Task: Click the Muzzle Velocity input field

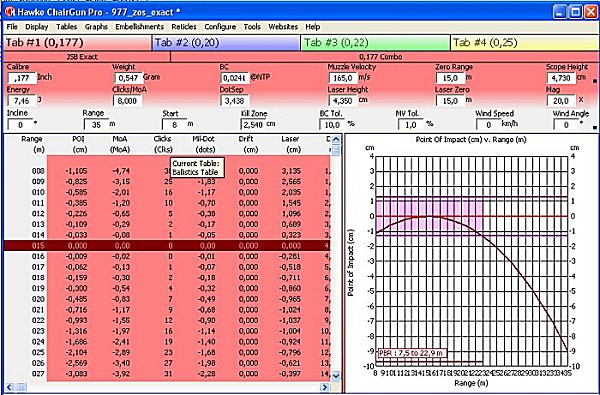Action: [x=343, y=78]
